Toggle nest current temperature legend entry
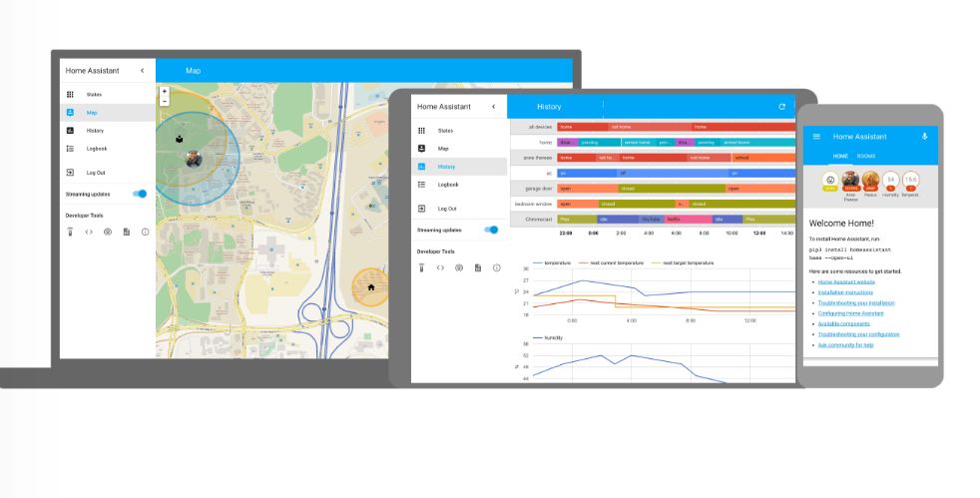Screen dimensions: 980x498 coord(611,263)
